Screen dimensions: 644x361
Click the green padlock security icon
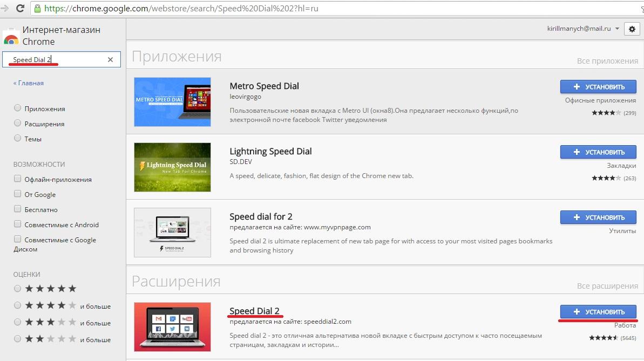(x=37, y=8)
